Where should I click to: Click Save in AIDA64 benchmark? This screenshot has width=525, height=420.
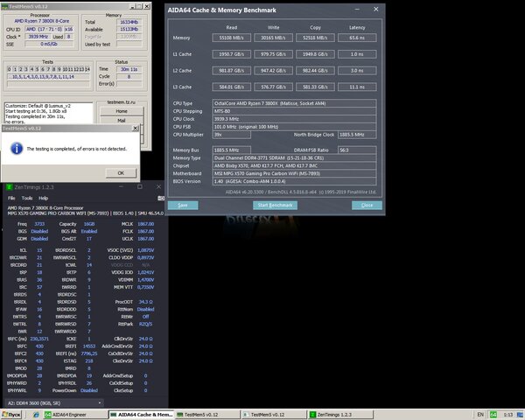[183, 206]
